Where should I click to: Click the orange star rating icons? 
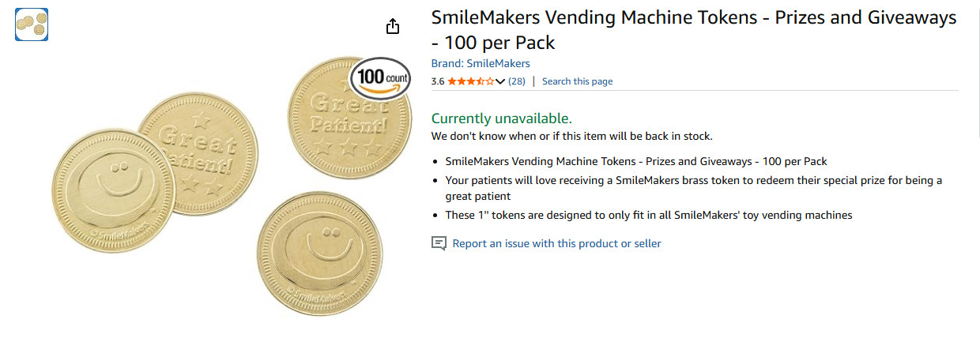click(x=470, y=81)
